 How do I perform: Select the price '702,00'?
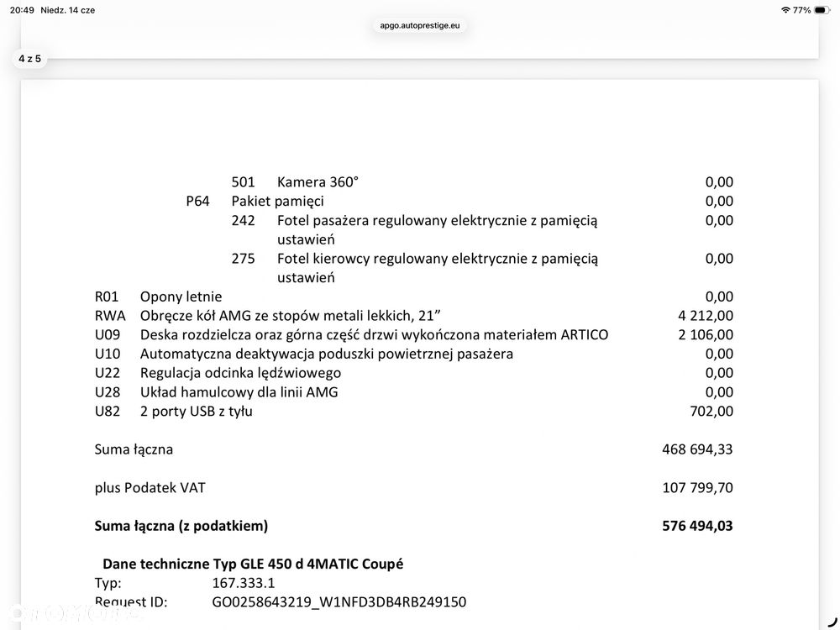click(x=711, y=412)
